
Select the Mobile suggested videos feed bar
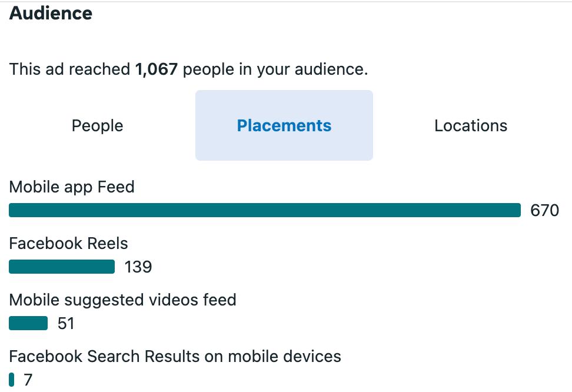point(28,323)
